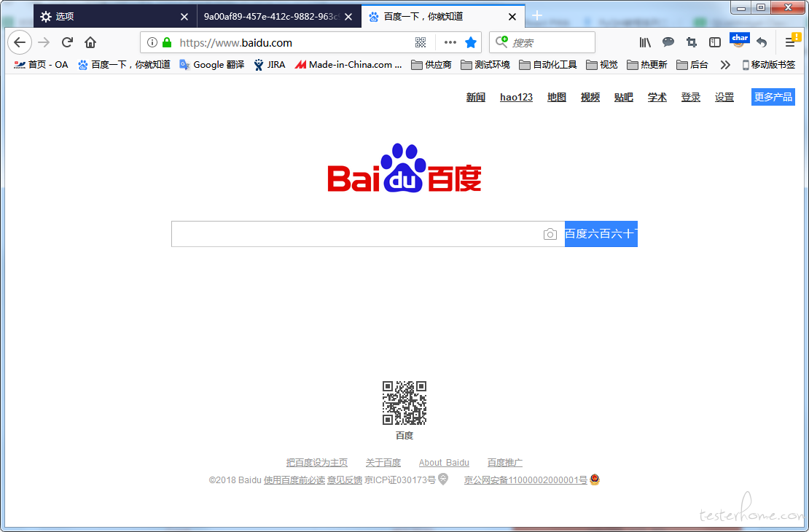Select the 百度一下，你就知道 tab
This screenshot has height=532, width=809.
coord(443,17)
